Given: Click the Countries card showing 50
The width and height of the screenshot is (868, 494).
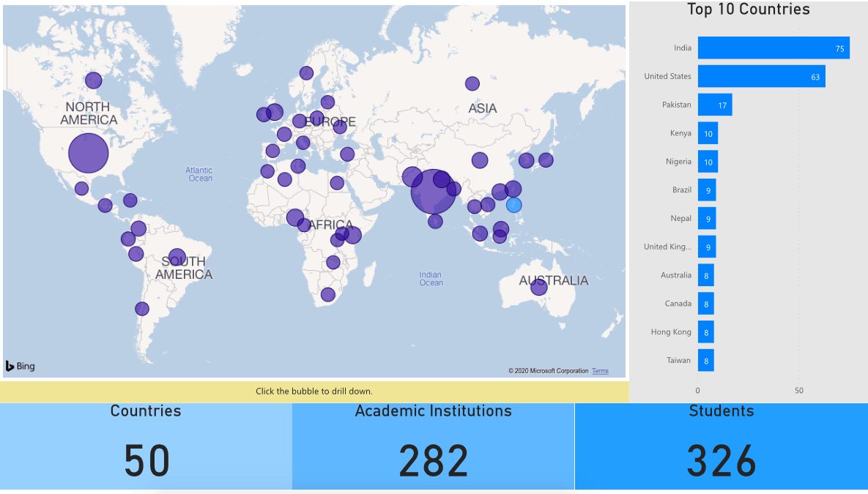Looking at the screenshot, I should tap(146, 446).
